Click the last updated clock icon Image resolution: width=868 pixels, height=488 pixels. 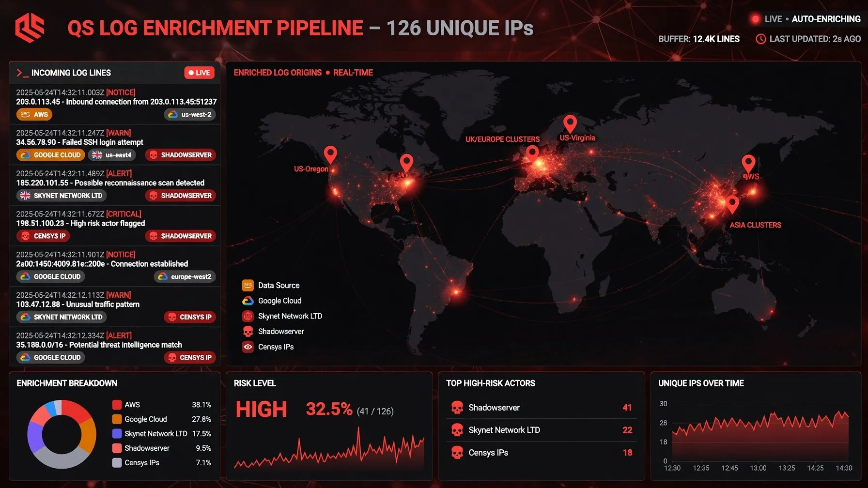point(761,39)
